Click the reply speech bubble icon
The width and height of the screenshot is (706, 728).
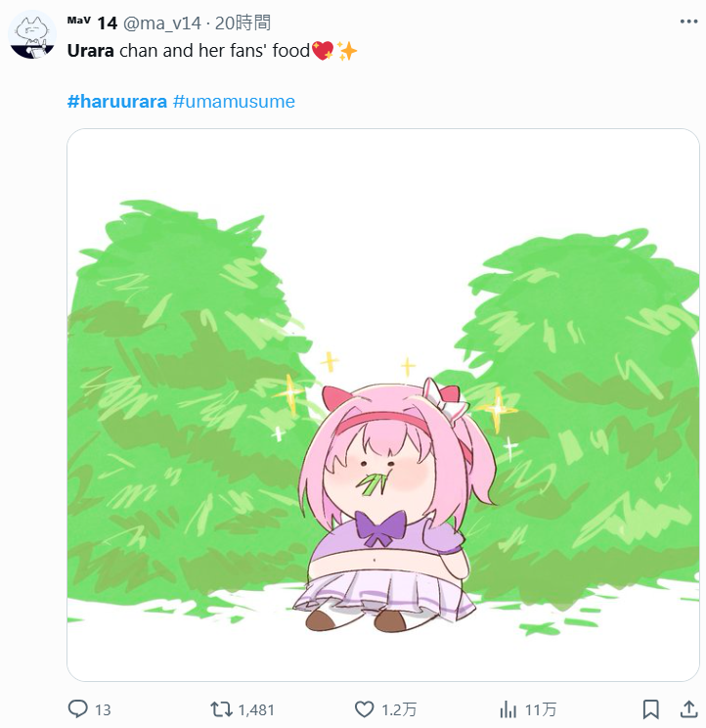79,709
